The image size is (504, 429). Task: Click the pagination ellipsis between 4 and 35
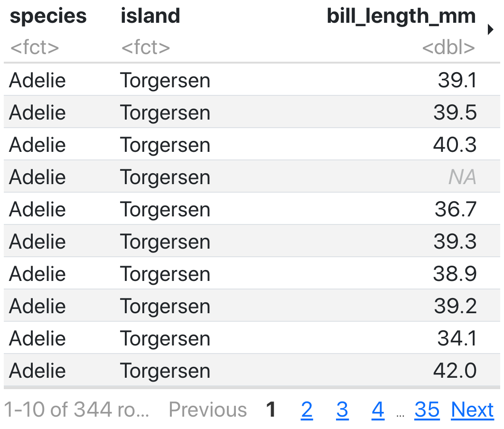pyautogui.click(x=401, y=413)
